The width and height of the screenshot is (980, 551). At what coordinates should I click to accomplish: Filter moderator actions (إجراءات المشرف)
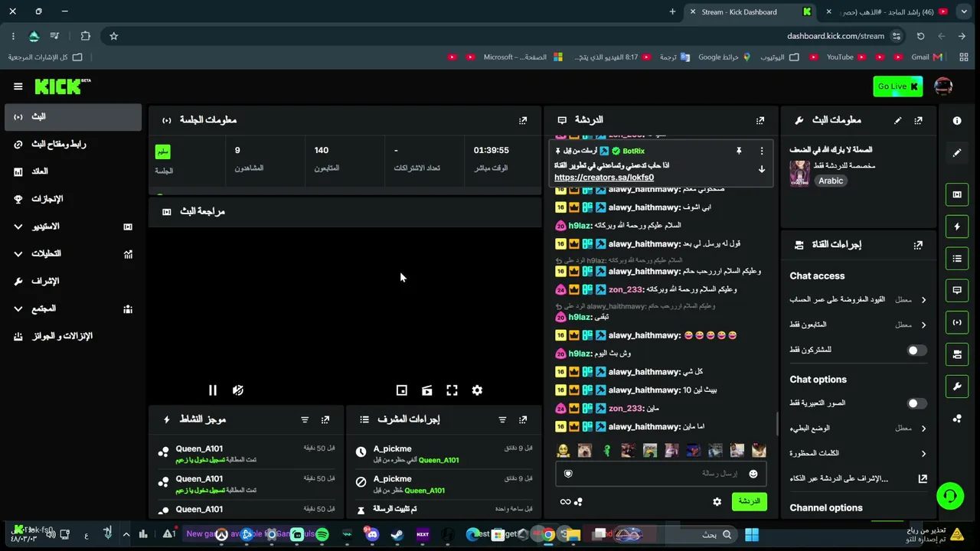click(x=502, y=419)
